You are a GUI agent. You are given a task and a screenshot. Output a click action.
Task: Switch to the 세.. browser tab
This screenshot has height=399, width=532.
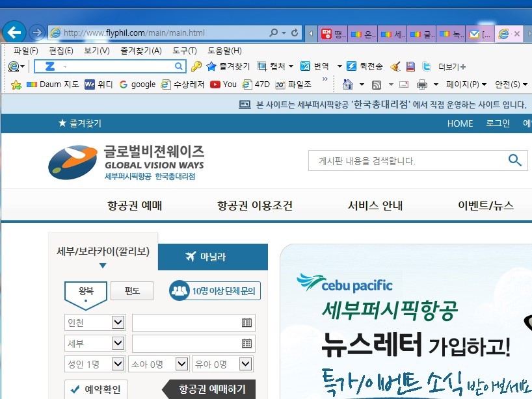[x=392, y=34]
